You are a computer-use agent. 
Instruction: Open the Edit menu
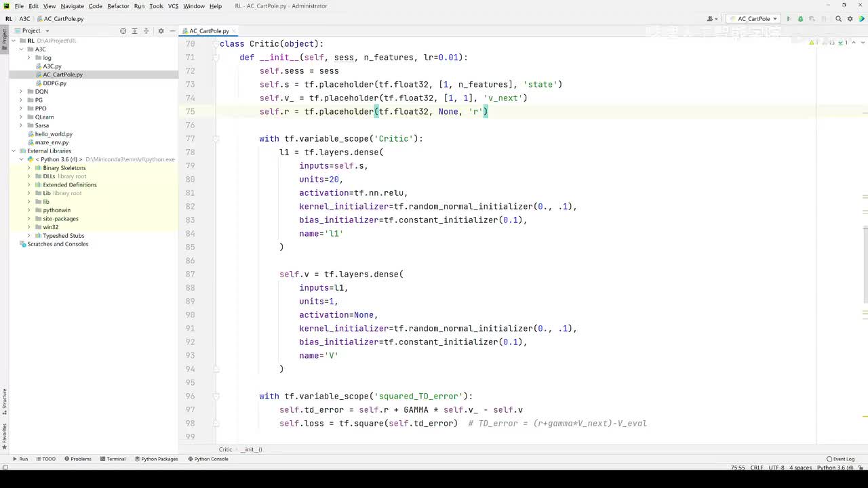pyautogui.click(x=33, y=6)
